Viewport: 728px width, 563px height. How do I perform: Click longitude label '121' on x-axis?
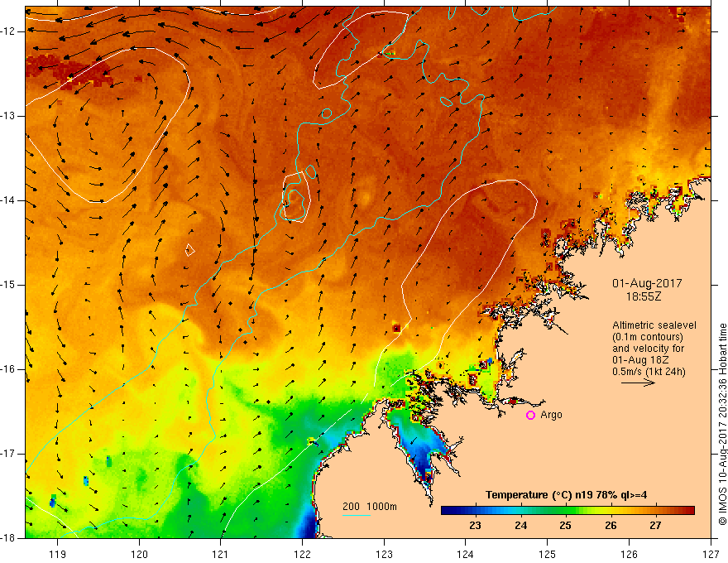(221, 554)
